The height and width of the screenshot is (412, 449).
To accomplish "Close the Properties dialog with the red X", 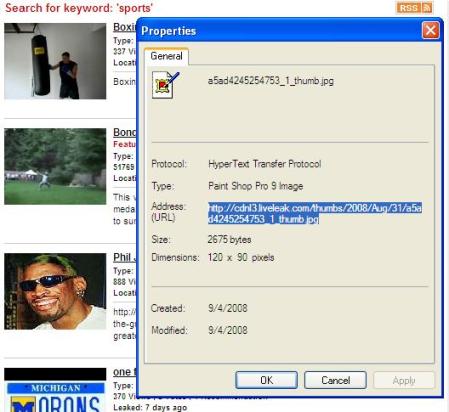I will tap(430, 30).
